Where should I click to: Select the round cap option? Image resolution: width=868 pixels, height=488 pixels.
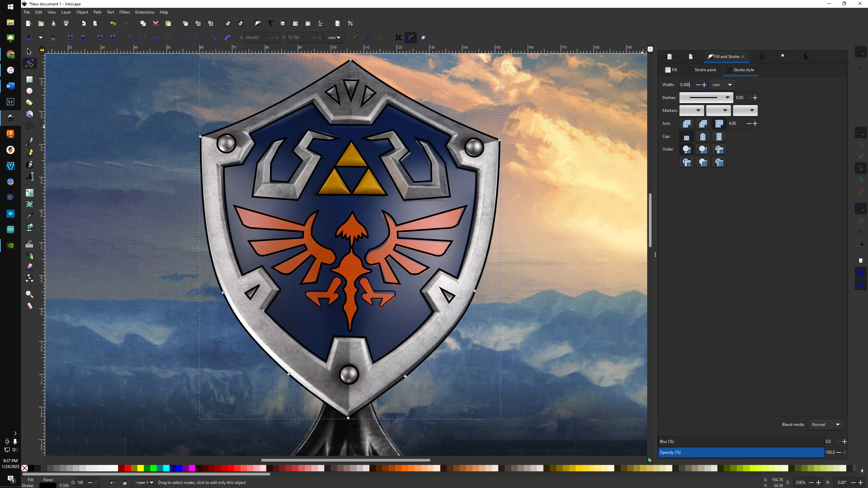coord(702,137)
